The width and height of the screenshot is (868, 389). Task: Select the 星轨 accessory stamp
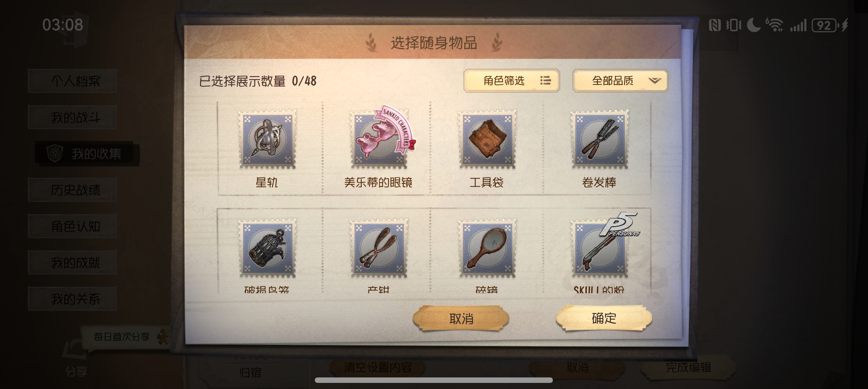click(x=268, y=139)
